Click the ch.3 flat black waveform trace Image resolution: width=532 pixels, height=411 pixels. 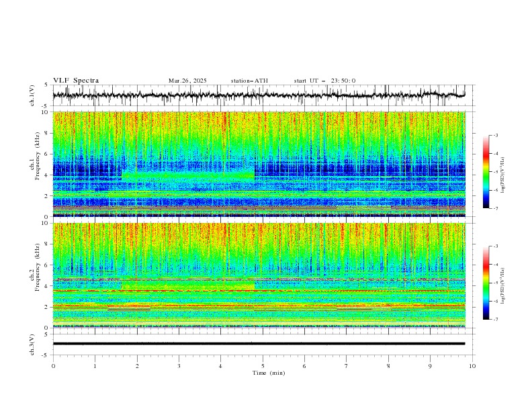coord(259,344)
